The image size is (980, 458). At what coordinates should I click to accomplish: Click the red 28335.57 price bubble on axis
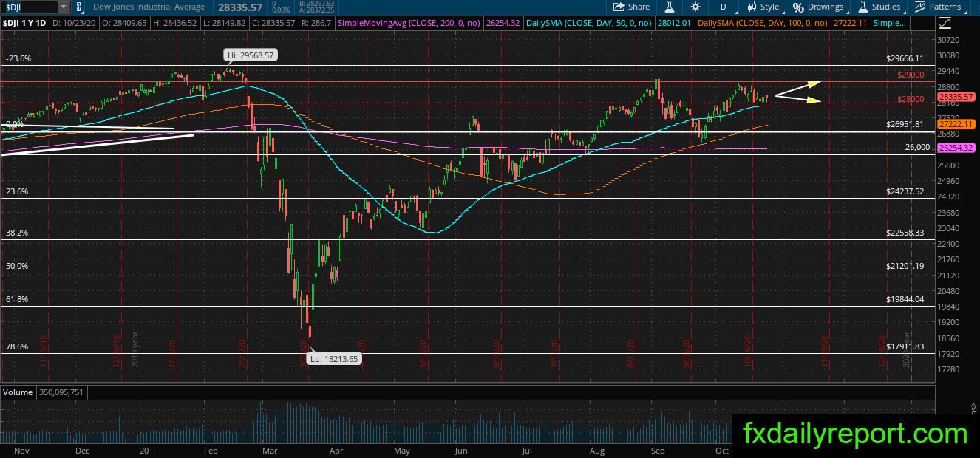(955, 96)
